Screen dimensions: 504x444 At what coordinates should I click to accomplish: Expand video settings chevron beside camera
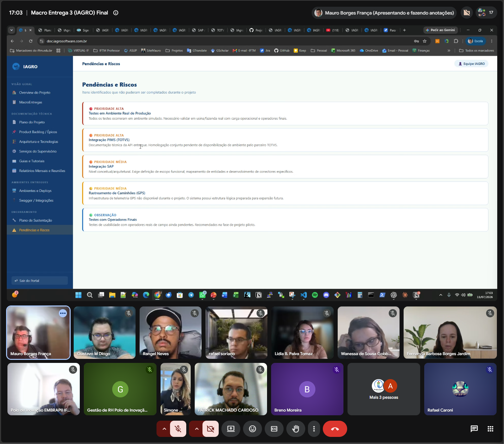coord(196,429)
